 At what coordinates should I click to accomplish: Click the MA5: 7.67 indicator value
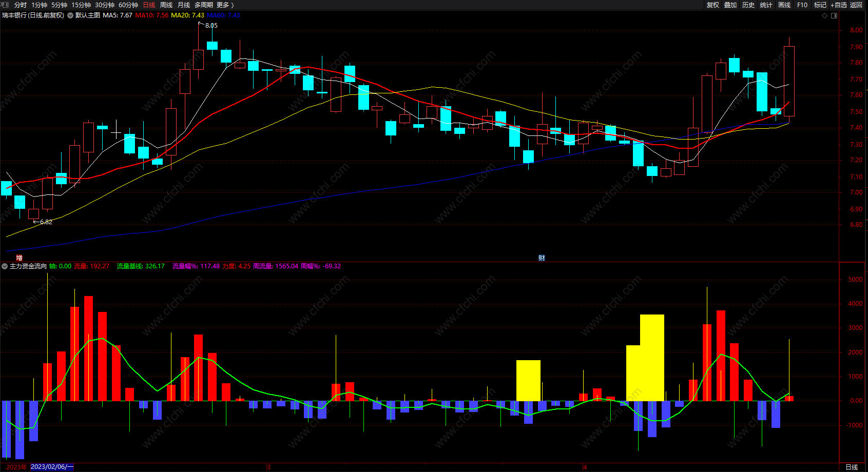coord(118,15)
